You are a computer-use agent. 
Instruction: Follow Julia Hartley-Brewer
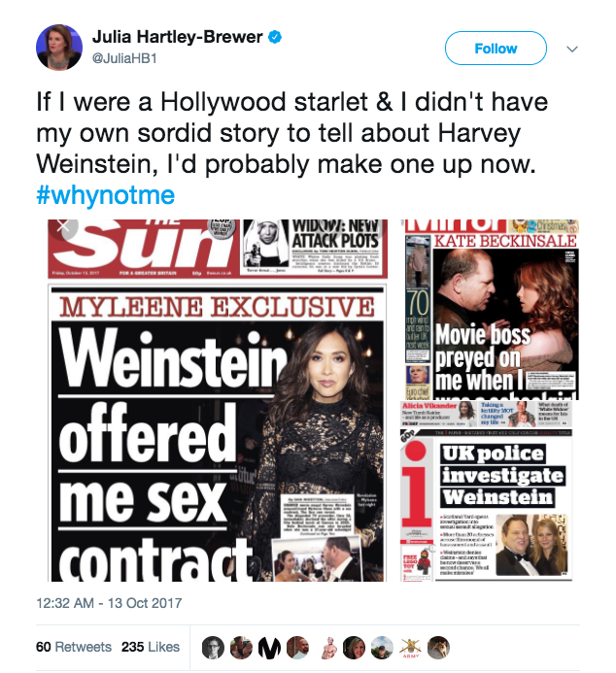[496, 49]
